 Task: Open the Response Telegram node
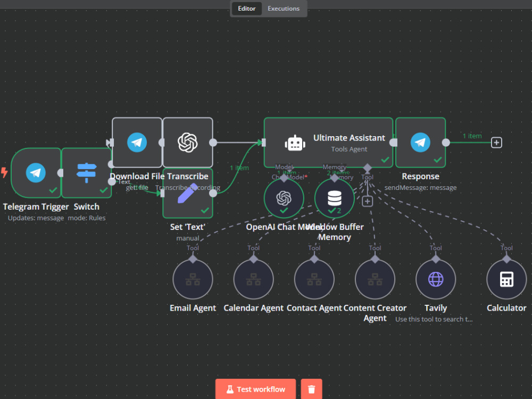420,143
